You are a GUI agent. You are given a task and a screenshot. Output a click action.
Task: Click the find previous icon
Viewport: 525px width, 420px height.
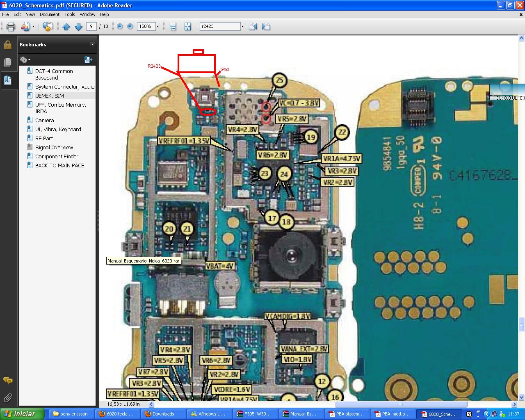[253, 27]
